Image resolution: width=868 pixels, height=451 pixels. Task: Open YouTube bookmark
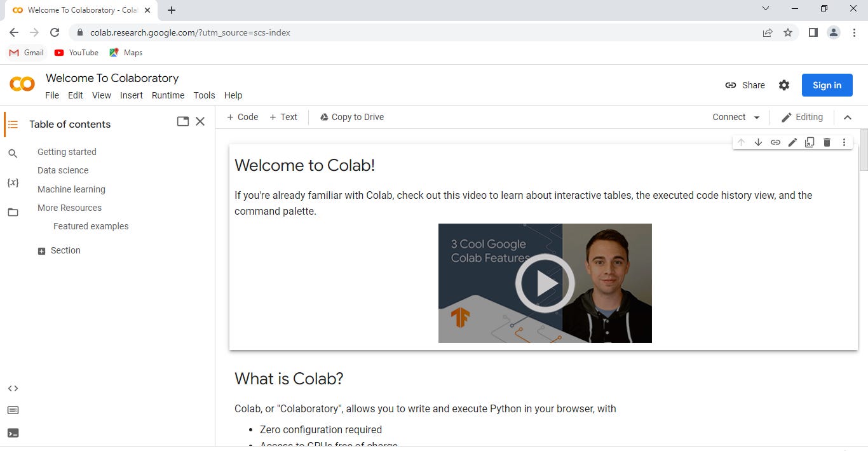coord(76,53)
